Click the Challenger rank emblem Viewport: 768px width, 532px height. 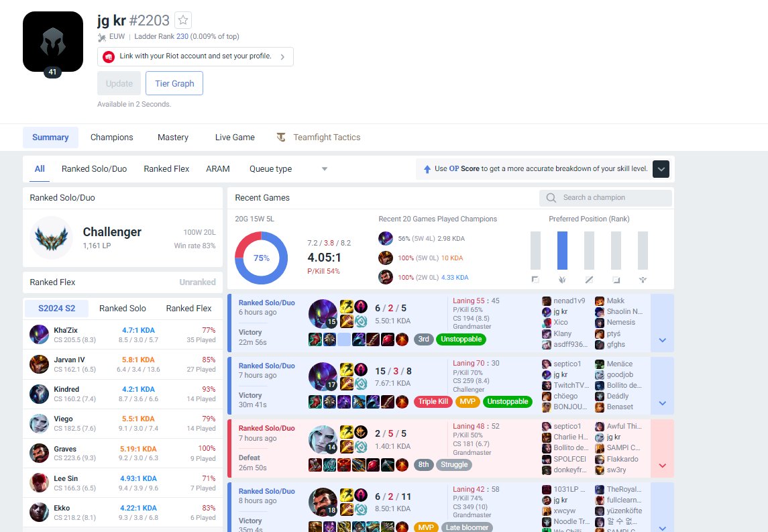[52, 238]
